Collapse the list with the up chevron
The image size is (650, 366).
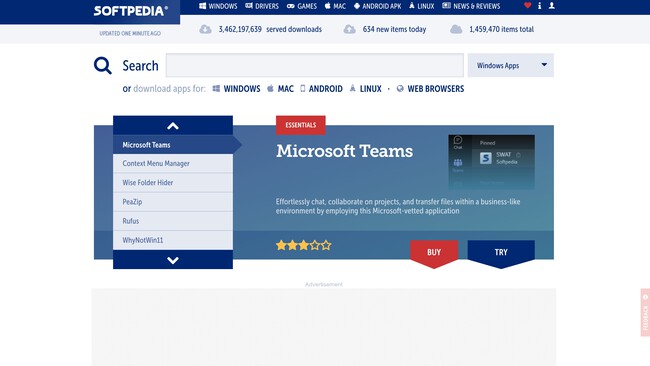coord(173,126)
